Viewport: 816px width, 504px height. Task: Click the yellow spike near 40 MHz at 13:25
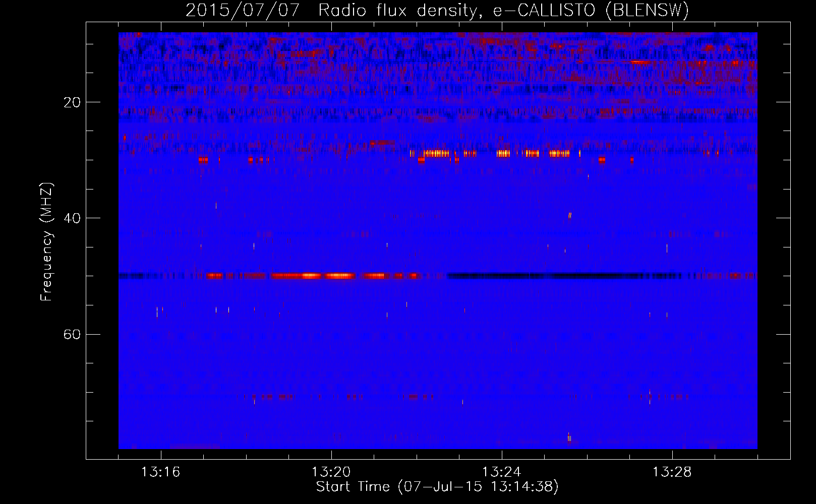(x=569, y=215)
